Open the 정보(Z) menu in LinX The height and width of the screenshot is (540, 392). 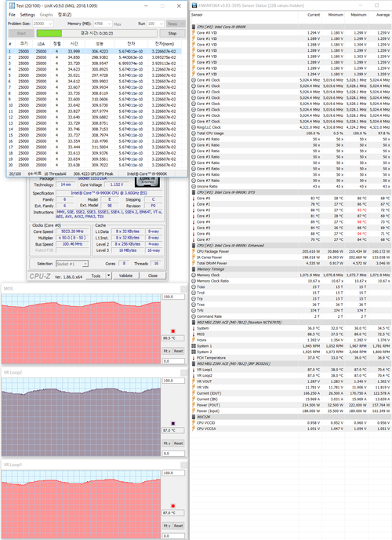64,15
